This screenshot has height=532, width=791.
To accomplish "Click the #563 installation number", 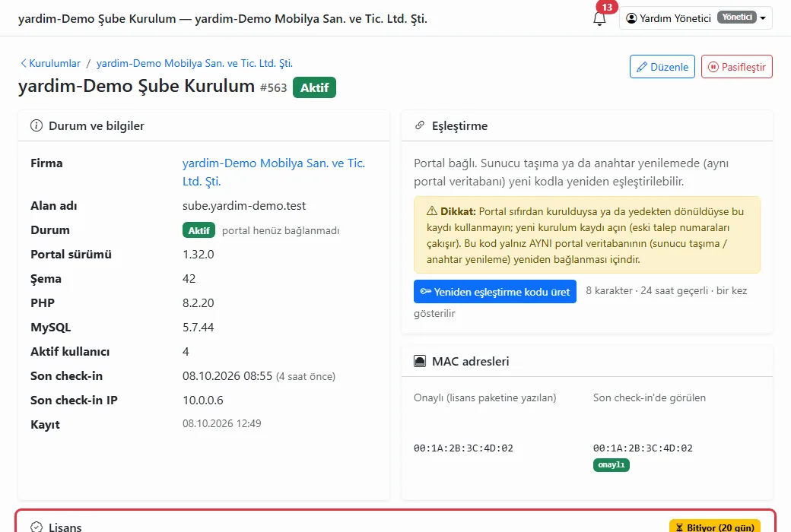I will coord(273,87).
